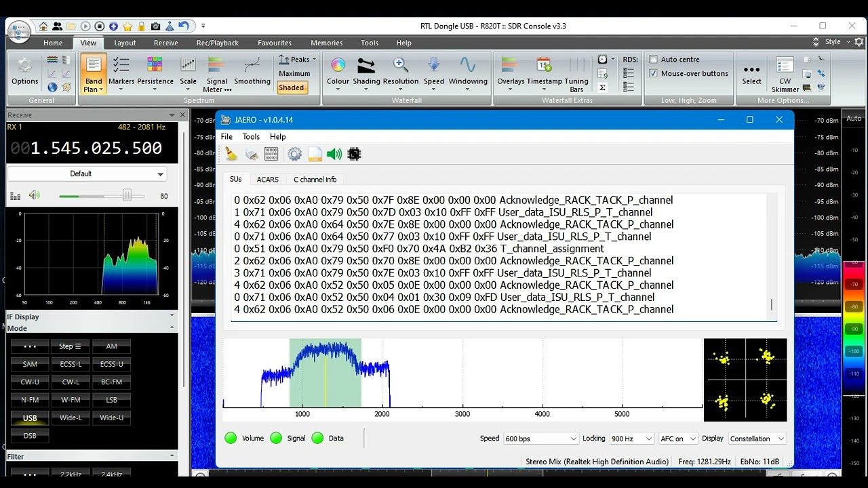Image resolution: width=868 pixels, height=488 pixels.
Task: Click the plug connect icon in JAERO toolbar
Action: [252, 155]
